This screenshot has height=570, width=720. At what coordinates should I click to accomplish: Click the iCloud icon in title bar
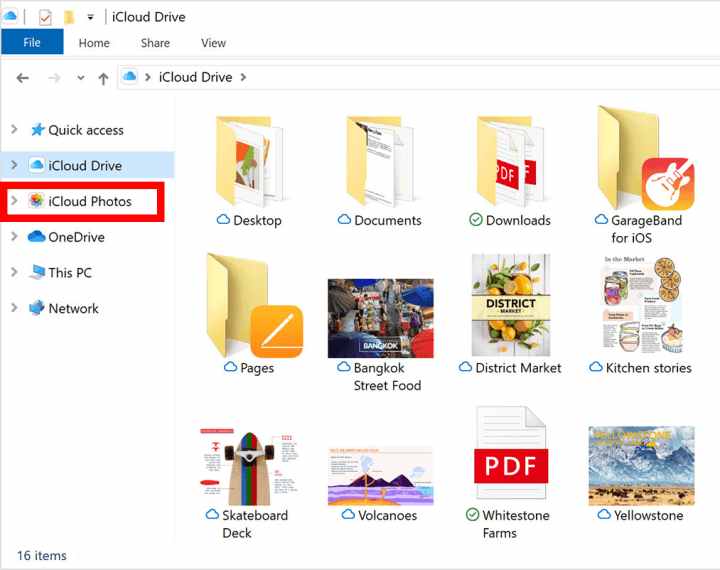(x=10, y=16)
